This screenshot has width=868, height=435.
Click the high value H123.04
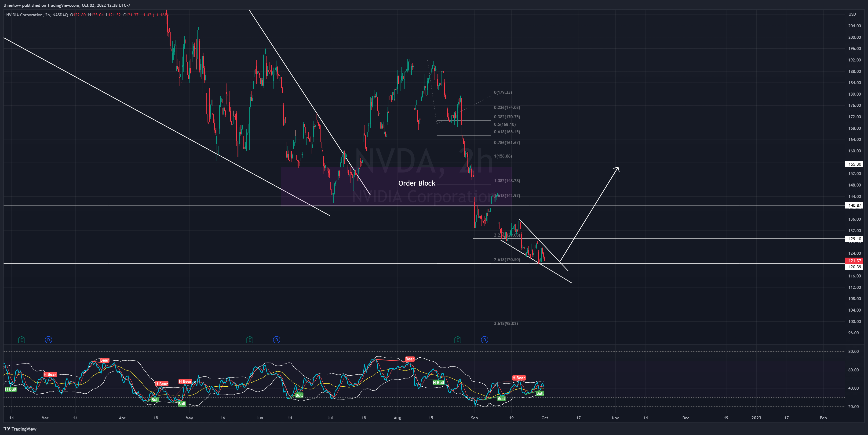[x=96, y=15]
